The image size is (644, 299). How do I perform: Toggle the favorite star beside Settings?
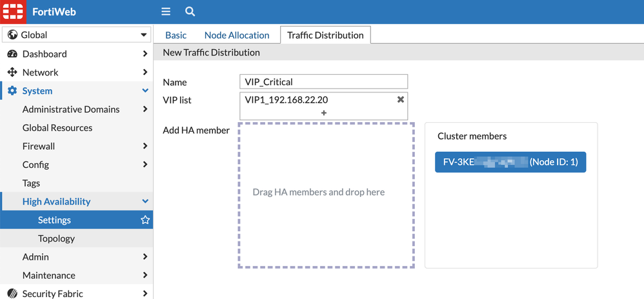pyautogui.click(x=145, y=220)
